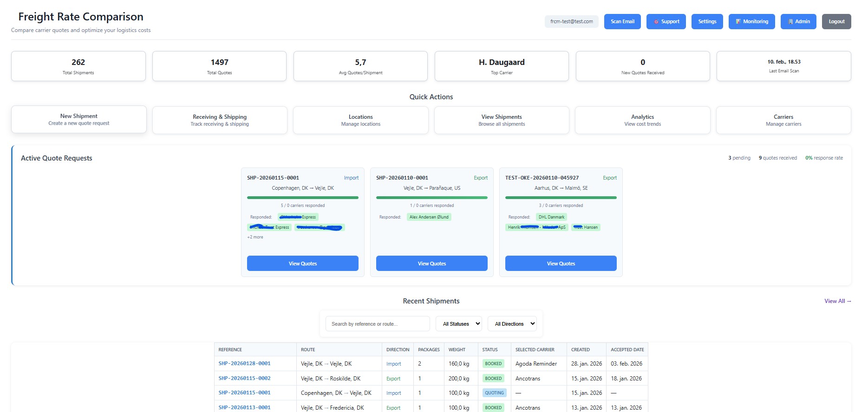
Task: Click the DHL Danmark carrier tag
Action: click(x=551, y=217)
